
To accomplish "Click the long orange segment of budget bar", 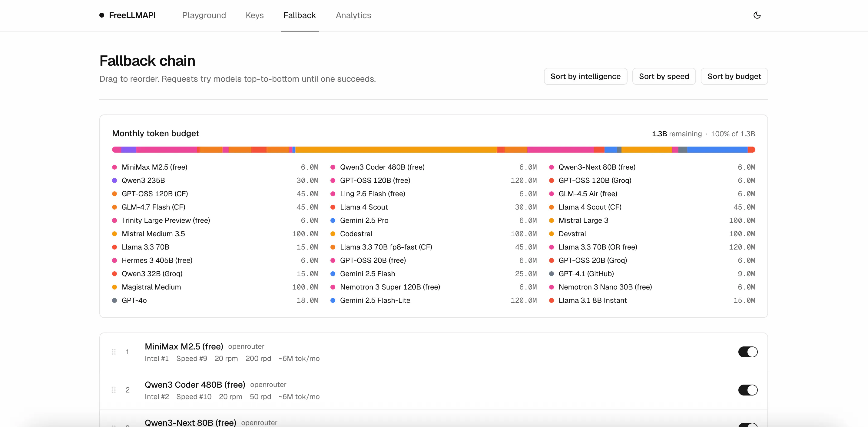I will pyautogui.click(x=396, y=150).
